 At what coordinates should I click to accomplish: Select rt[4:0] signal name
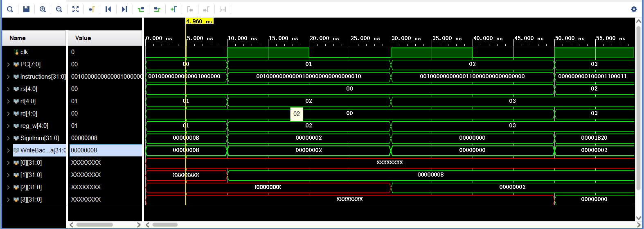point(28,101)
